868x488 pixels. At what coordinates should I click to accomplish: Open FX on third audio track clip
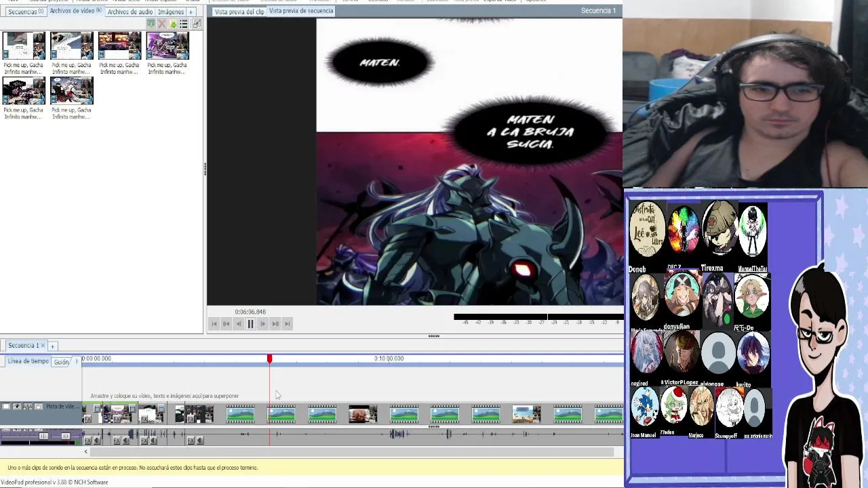pos(144,441)
